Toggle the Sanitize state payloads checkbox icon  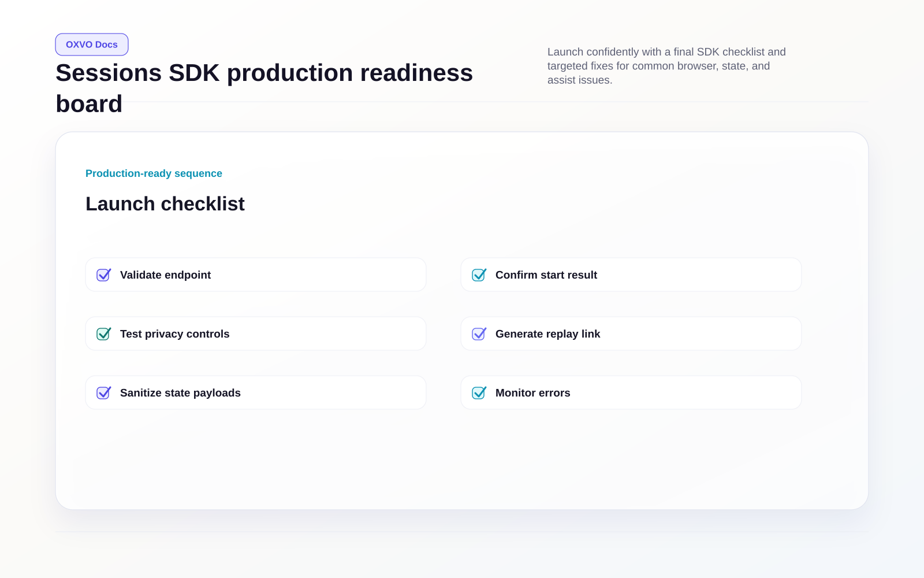tap(104, 393)
